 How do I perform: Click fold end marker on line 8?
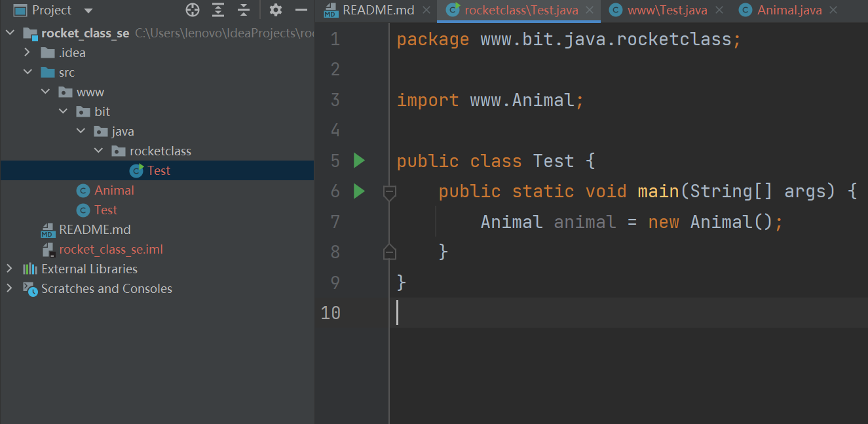pyautogui.click(x=389, y=252)
